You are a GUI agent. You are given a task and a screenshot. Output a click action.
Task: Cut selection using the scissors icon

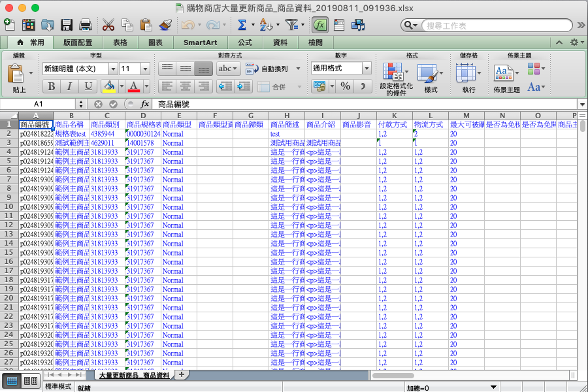pyautogui.click(x=108, y=25)
